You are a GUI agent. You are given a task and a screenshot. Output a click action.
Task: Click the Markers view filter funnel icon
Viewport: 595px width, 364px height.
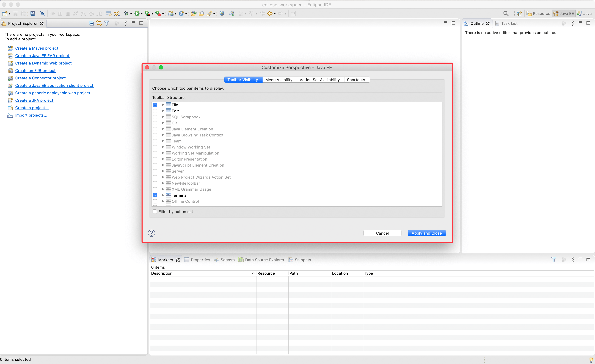553,260
